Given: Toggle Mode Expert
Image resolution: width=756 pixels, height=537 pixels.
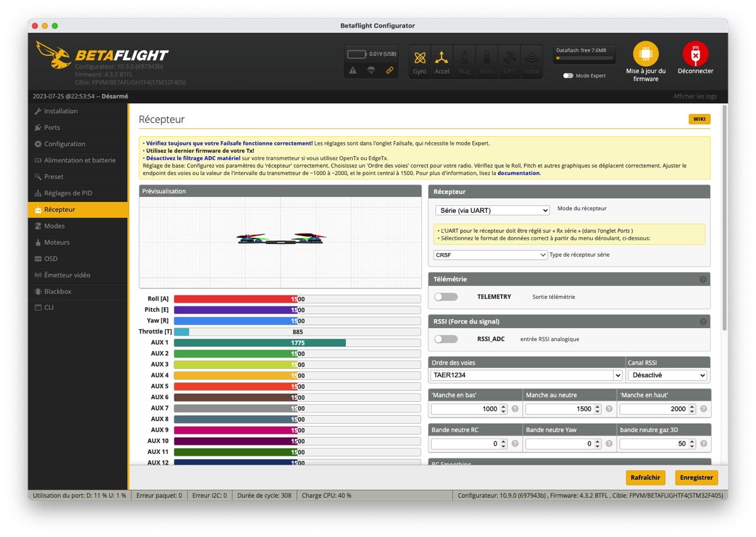Looking at the screenshot, I should click(x=568, y=76).
